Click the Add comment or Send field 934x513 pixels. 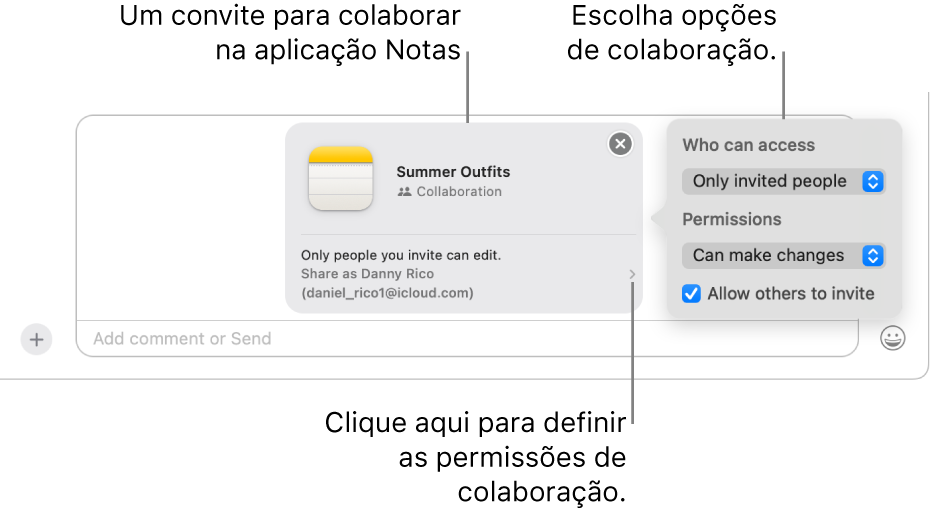[x=467, y=338]
